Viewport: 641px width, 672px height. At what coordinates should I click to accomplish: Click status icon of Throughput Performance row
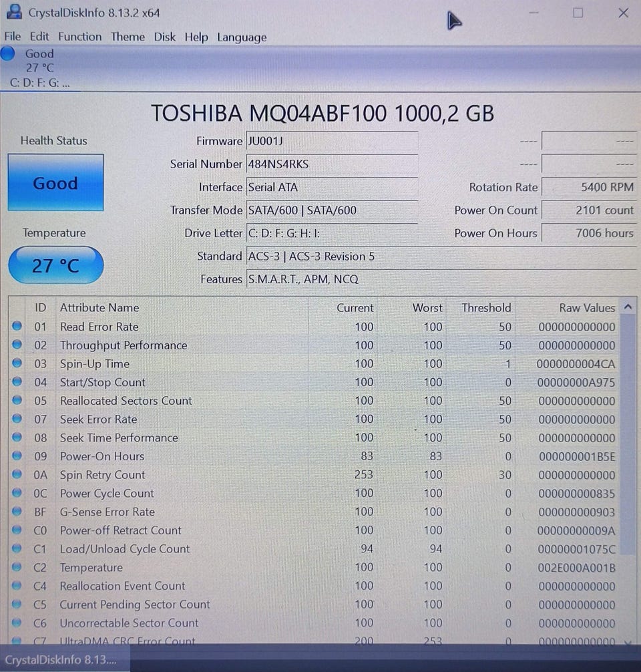click(x=17, y=345)
